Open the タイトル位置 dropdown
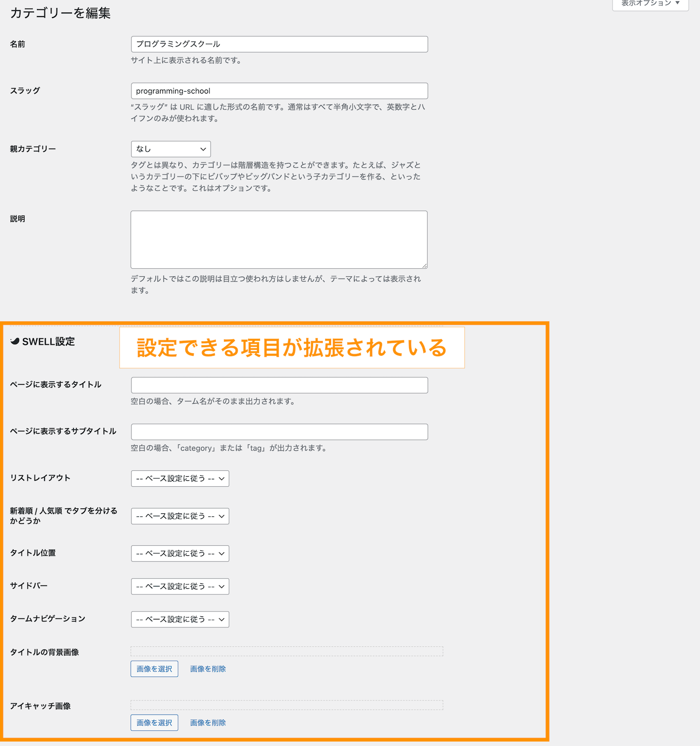The height and width of the screenshot is (746, 700). coord(180,553)
